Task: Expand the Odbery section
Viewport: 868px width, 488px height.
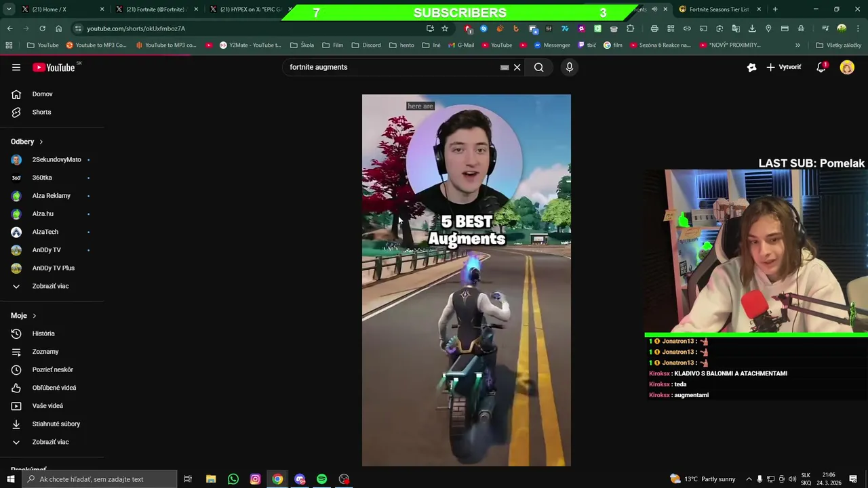Action: pyautogui.click(x=27, y=142)
